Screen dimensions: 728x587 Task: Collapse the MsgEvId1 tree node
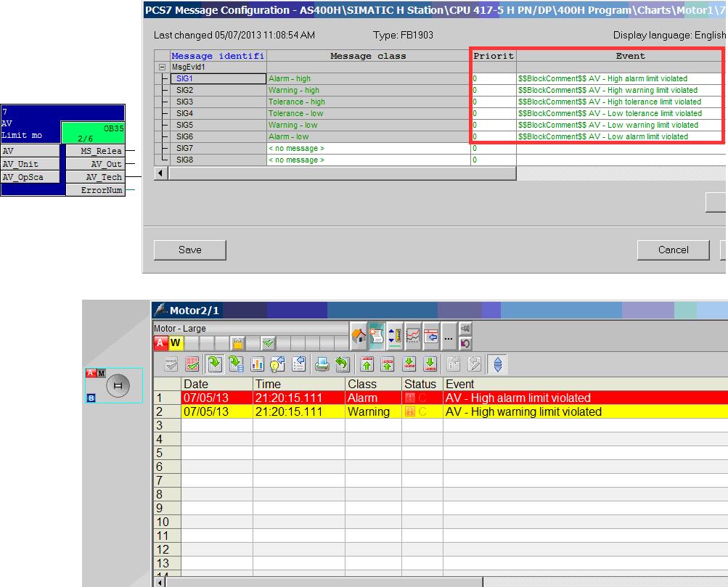point(162,67)
